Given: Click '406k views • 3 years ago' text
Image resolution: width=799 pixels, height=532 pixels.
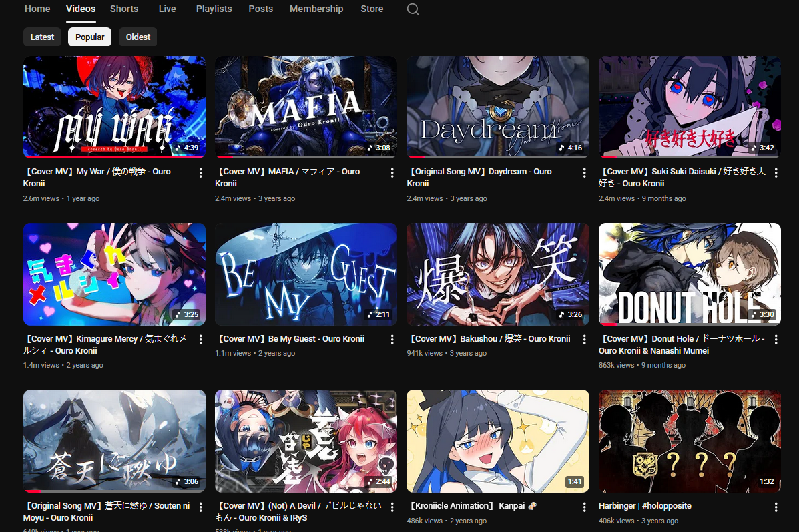Looking at the screenshot, I should click(639, 521).
